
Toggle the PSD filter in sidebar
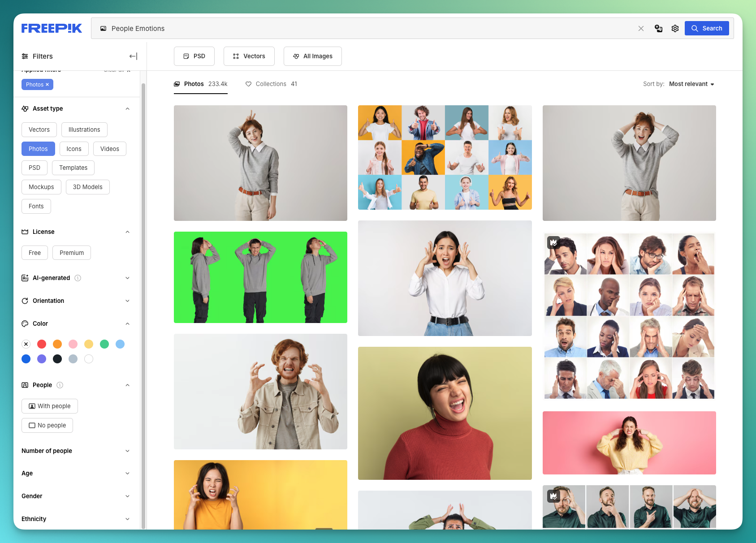35,168
